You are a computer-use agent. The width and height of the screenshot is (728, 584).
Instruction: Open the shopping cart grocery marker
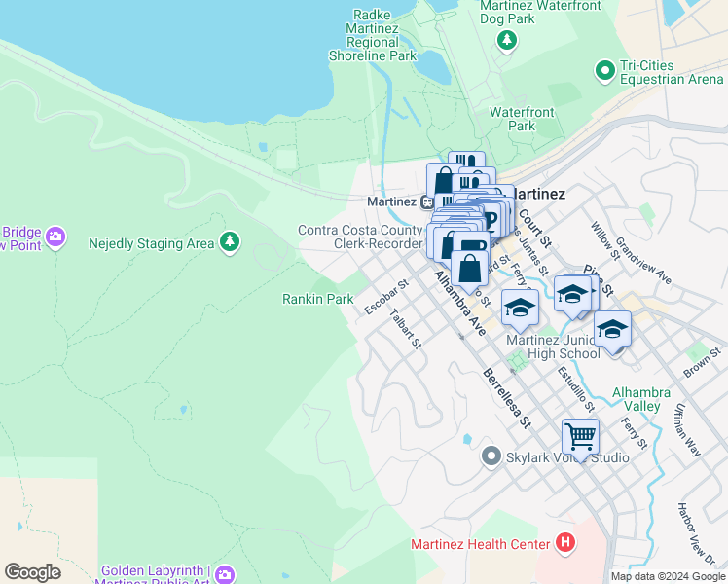click(580, 439)
